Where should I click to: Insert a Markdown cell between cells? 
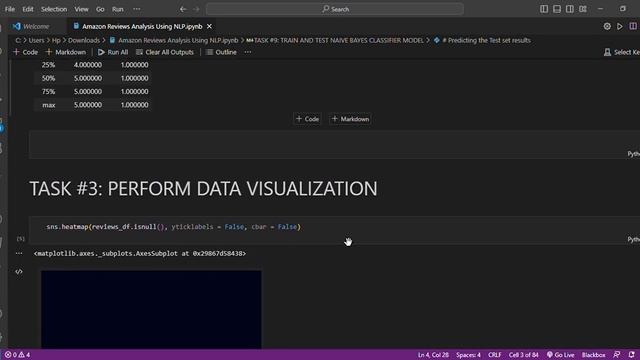pyautogui.click(x=351, y=119)
